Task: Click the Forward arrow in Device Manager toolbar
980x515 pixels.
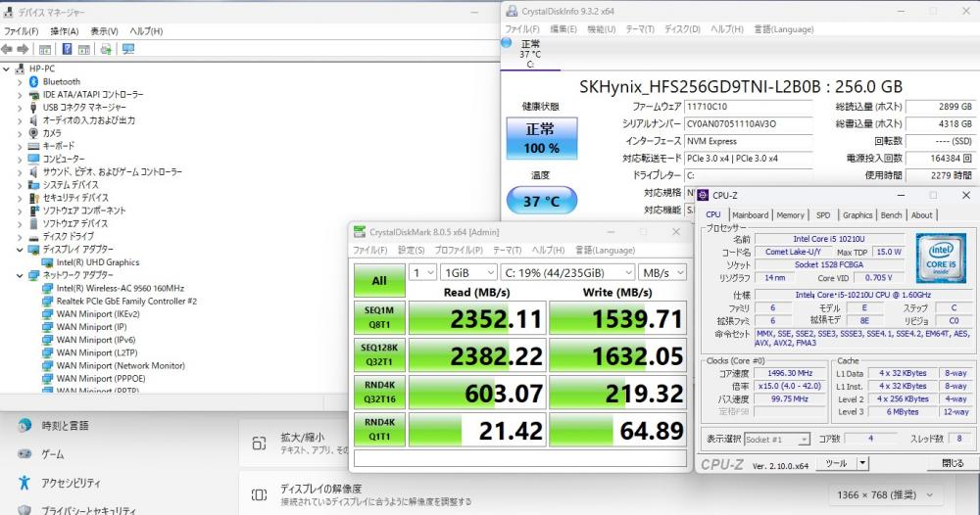Action: [23, 49]
